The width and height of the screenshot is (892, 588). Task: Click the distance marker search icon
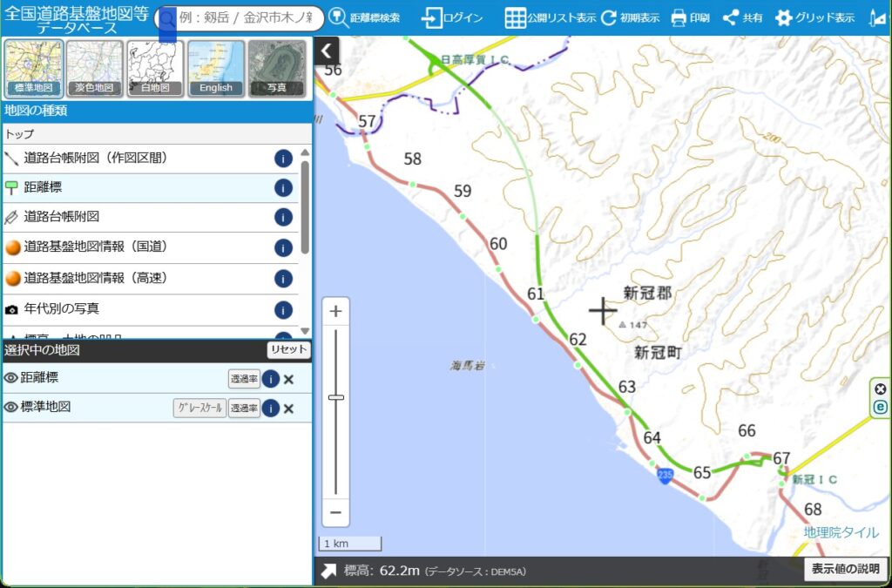tap(338, 18)
